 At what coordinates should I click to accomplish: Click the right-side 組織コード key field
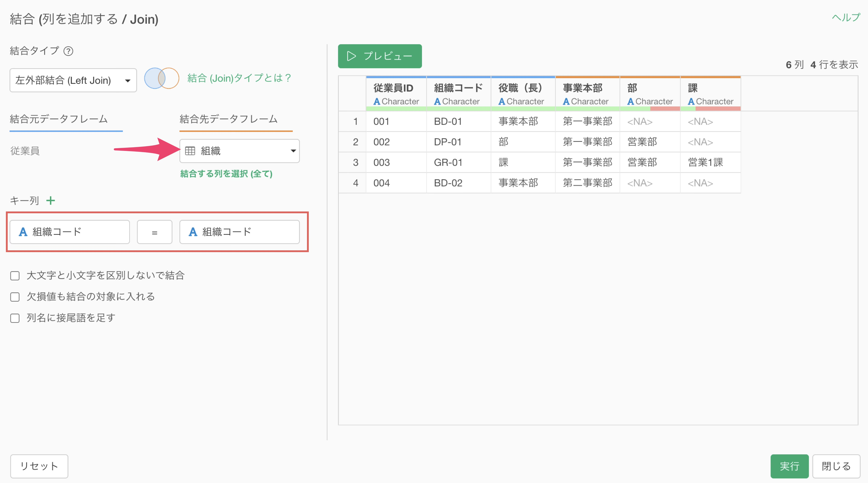click(239, 232)
